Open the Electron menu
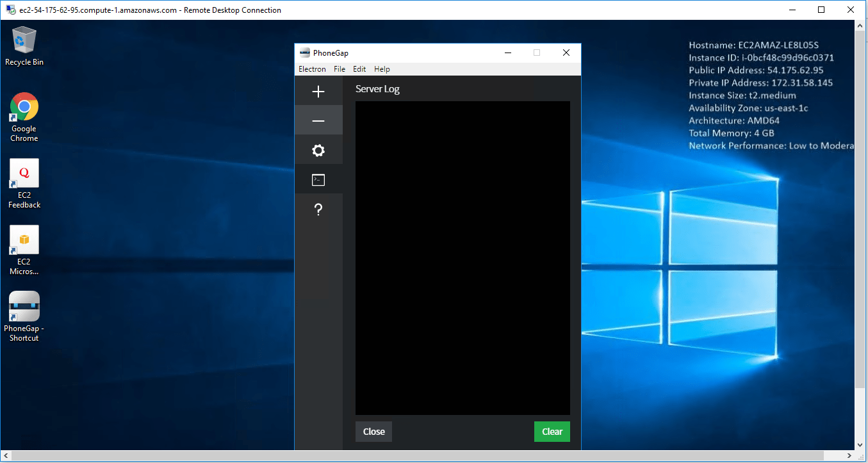868x463 pixels. click(312, 69)
